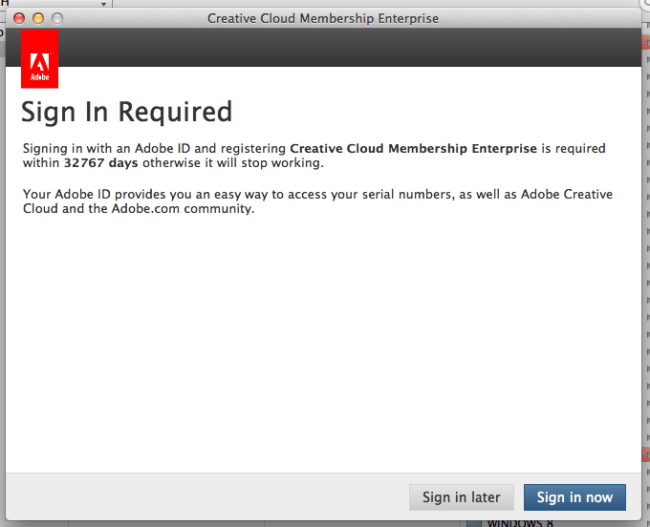Screen dimensions: 650x527
Task: Click the Sign In Required heading
Action: tap(127, 111)
